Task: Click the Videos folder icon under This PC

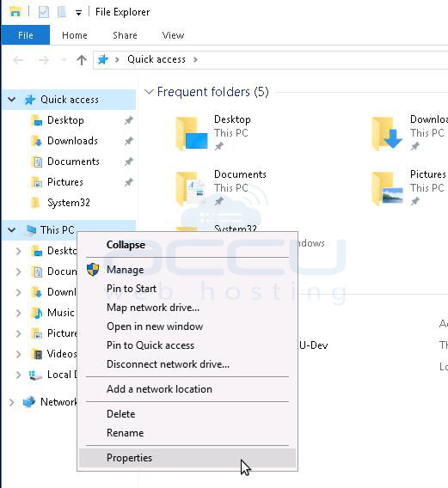Action: point(38,354)
